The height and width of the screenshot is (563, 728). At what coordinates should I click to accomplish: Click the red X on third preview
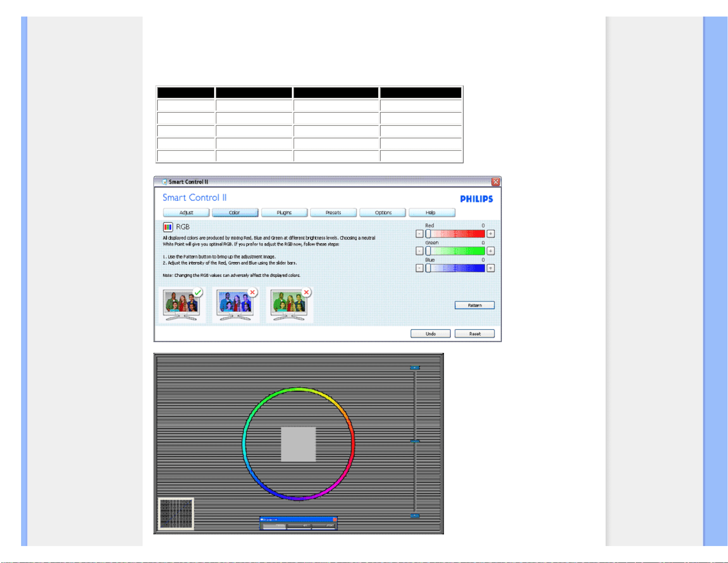pos(306,292)
